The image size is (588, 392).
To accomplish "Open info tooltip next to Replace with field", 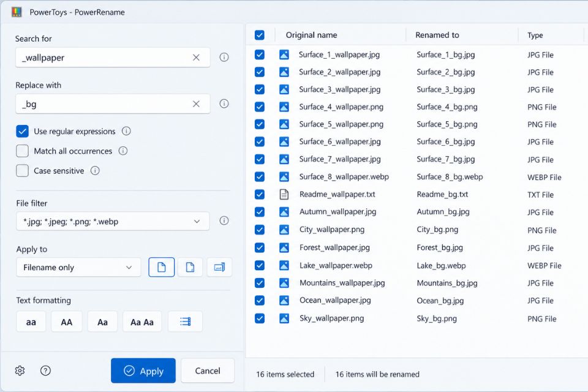I will tap(224, 104).
